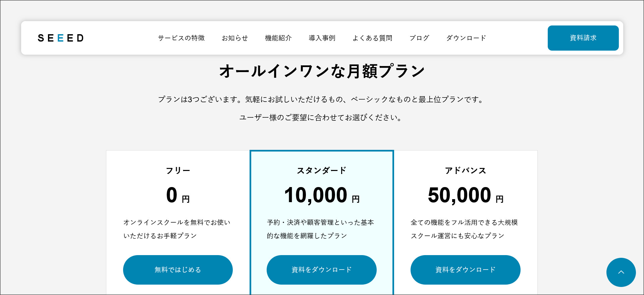The image size is (644, 295).
Task: Select よくある質問 in navigation
Action: (x=372, y=38)
